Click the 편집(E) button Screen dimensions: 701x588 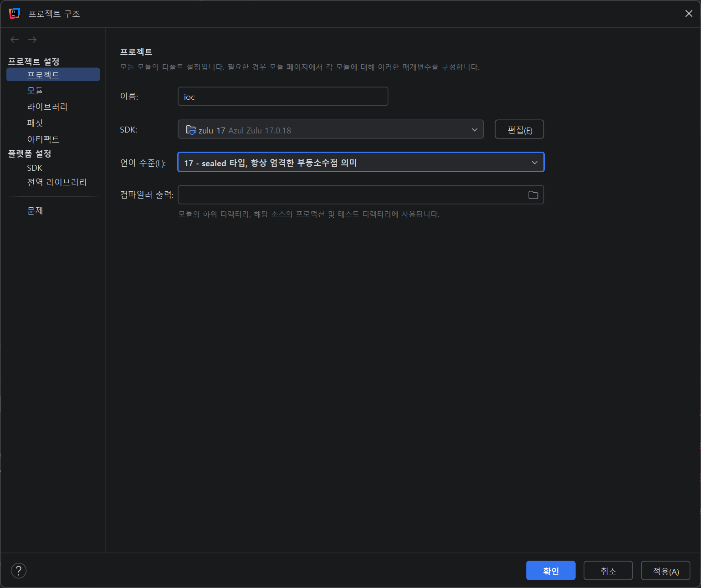pos(519,130)
